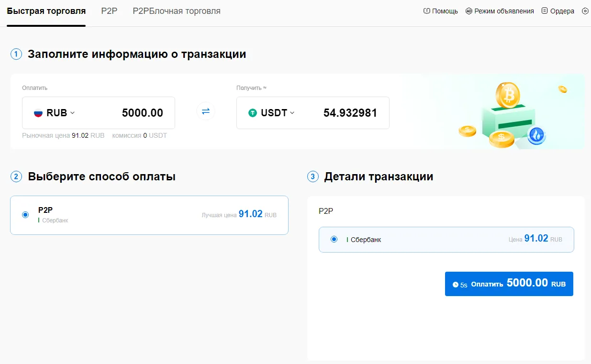
Task: Switch to the P2P tab
Action: tap(109, 11)
